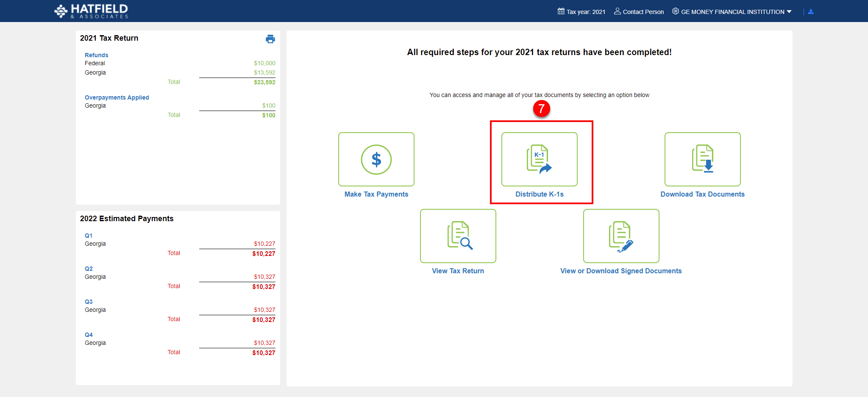Click the signed documents pen icon tile
Viewport: 868px width, 397px height.
tap(621, 236)
